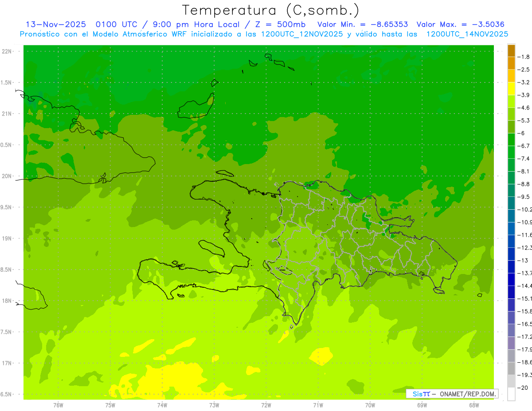
Task: Click the '-8.1' colorbar value
Action: [524, 171]
